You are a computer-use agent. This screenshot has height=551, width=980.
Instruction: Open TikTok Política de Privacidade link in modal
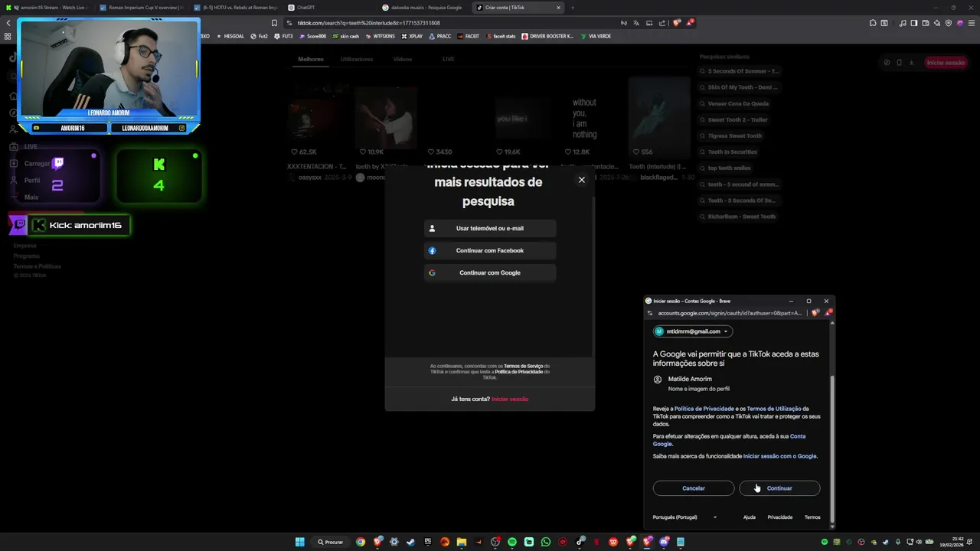[518, 371]
